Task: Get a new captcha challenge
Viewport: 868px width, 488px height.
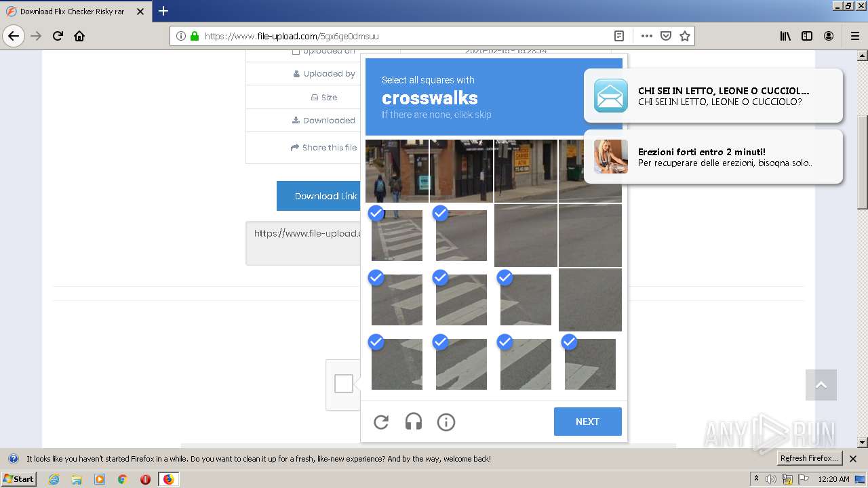Action: 381,422
